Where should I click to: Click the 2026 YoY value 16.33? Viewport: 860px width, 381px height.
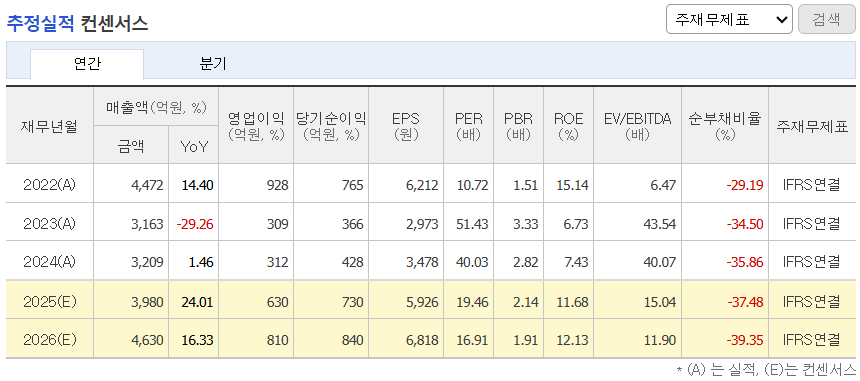tap(197, 341)
